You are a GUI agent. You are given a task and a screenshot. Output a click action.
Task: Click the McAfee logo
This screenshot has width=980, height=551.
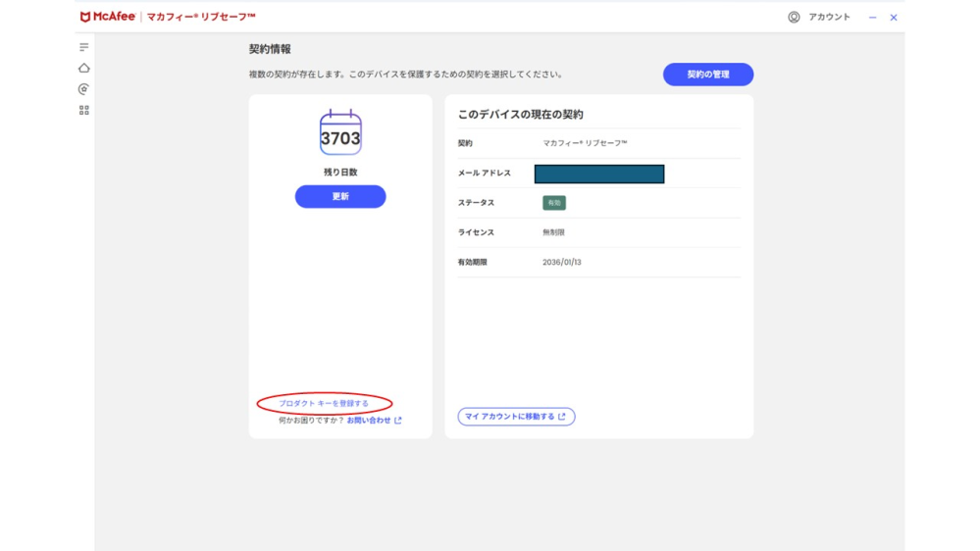108,17
